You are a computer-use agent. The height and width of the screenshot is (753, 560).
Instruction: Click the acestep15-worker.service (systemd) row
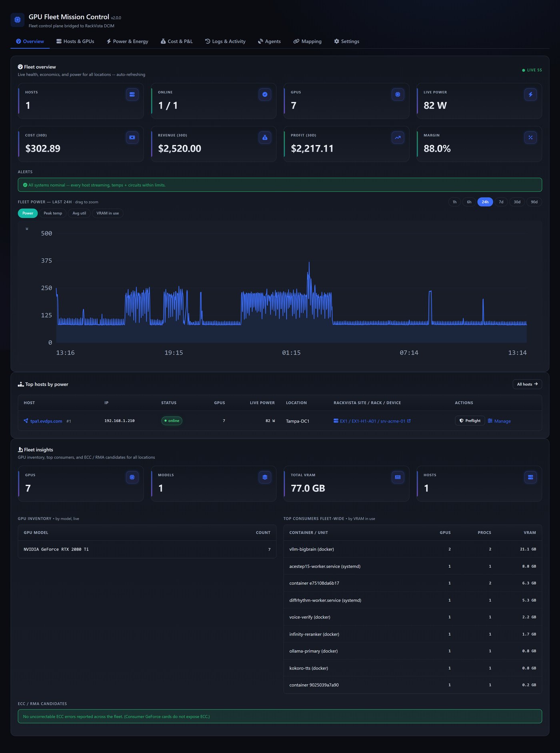click(412, 566)
